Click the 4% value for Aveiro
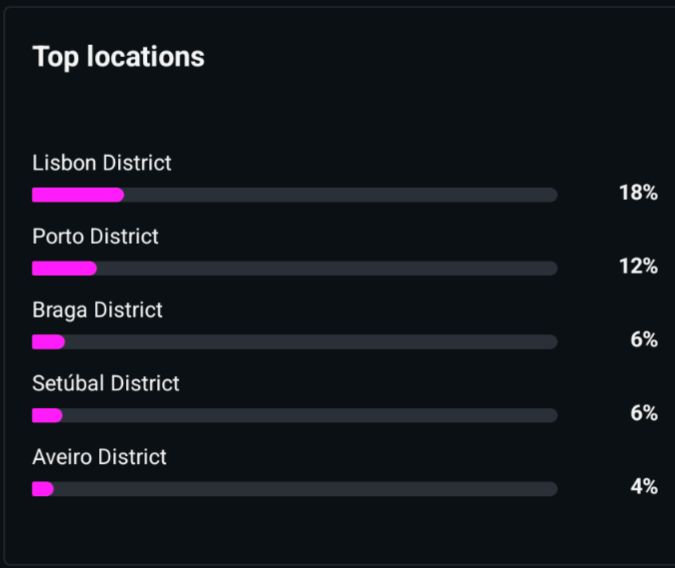This screenshot has height=568, width=675. [644, 487]
